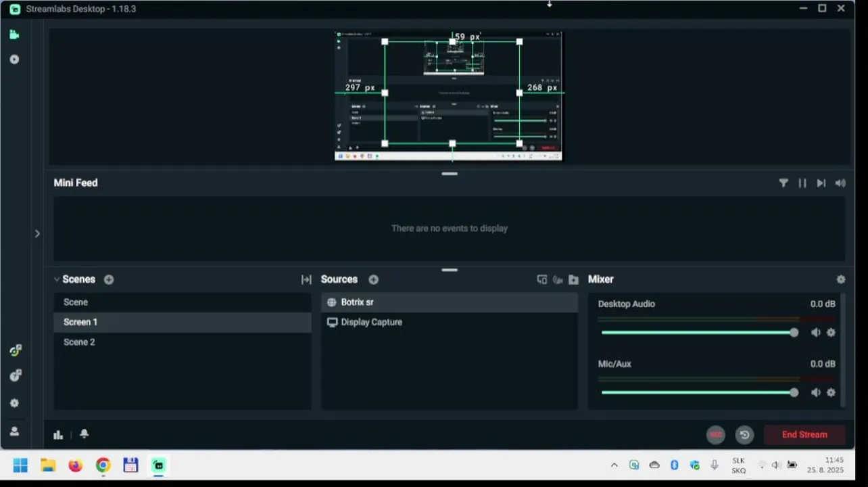
Task: Open the Windows Start menu
Action: [x=20, y=465]
